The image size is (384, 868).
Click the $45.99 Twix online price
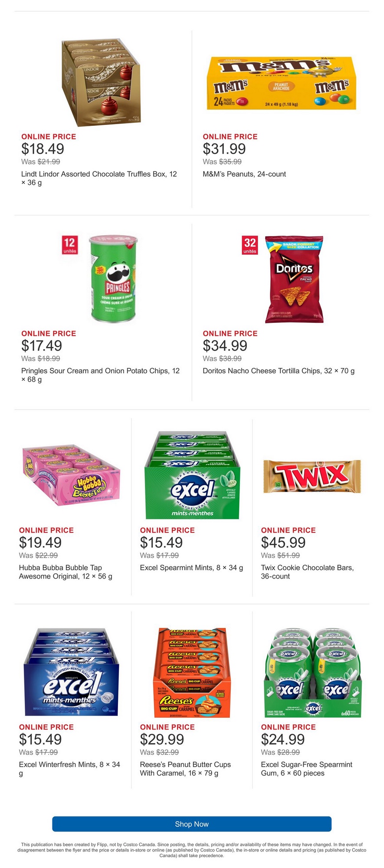pos(283,542)
